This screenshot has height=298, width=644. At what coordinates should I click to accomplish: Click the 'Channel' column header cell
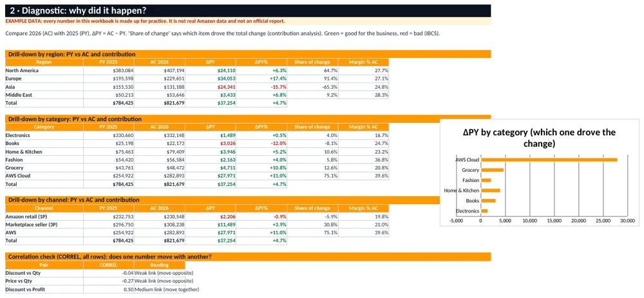tap(44, 208)
